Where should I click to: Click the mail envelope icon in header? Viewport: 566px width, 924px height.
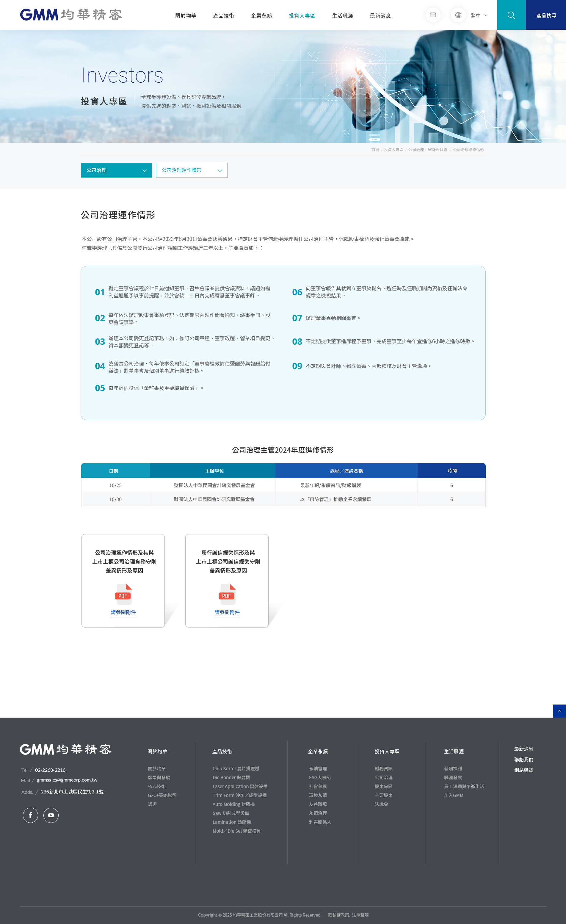point(433,15)
